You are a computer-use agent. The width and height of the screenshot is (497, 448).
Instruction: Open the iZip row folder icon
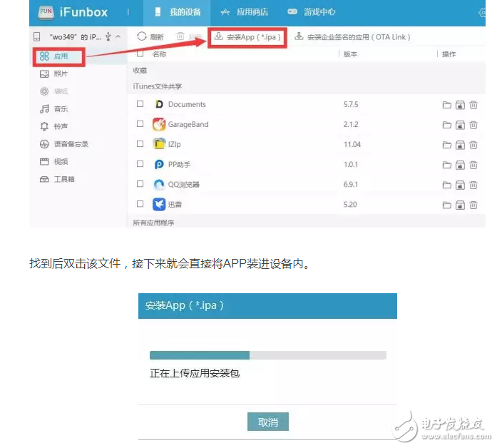pyautogui.click(x=446, y=145)
